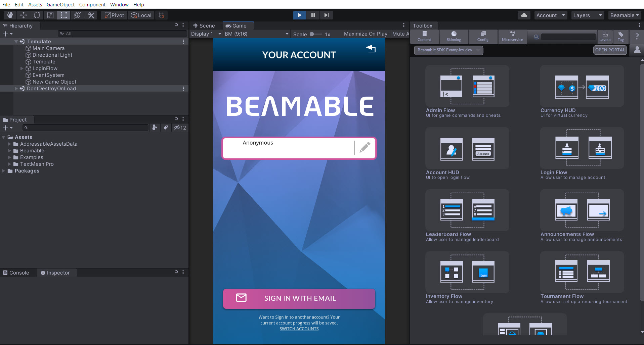Viewport: 644px width, 345px height.
Task: Open Display 1 dropdown
Action: pyautogui.click(x=206, y=34)
